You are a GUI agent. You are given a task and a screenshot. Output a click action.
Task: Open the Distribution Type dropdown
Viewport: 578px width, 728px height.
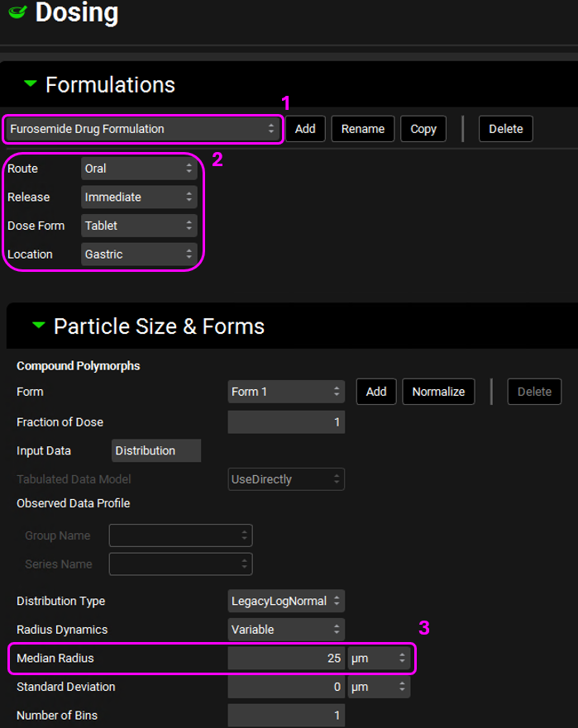tap(286, 601)
